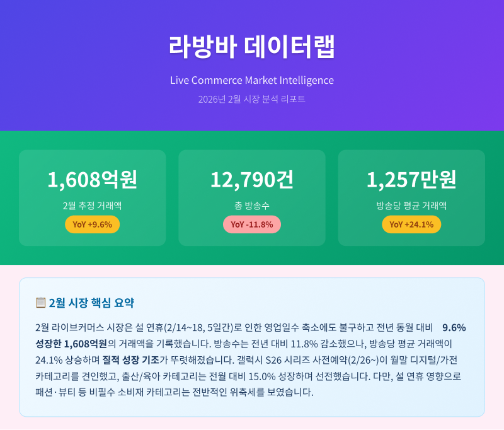Image resolution: width=504 pixels, height=430 pixels.
Task: Click the 2월 시장 핵심 요약 heading
Action: (x=91, y=303)
